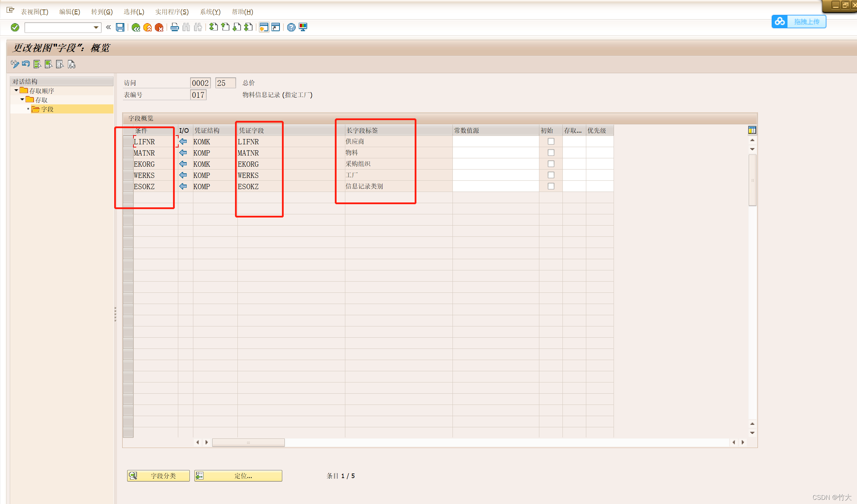
Task: Toggle 初始 checkbox for EKORG row
Action: point(551,164)
